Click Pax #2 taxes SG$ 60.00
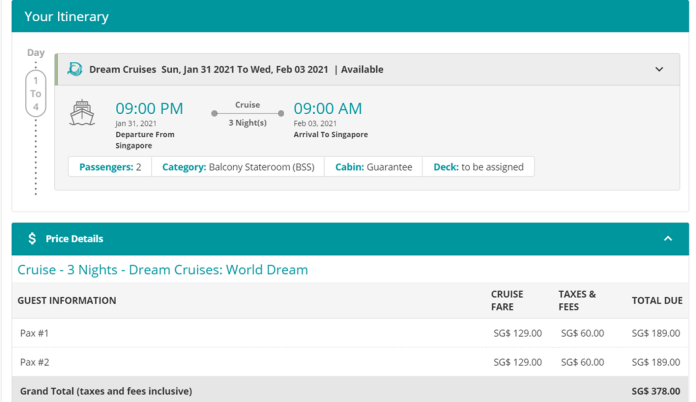Image resolution: width=696 pixels, height=402 pixels. pos(582,362)
